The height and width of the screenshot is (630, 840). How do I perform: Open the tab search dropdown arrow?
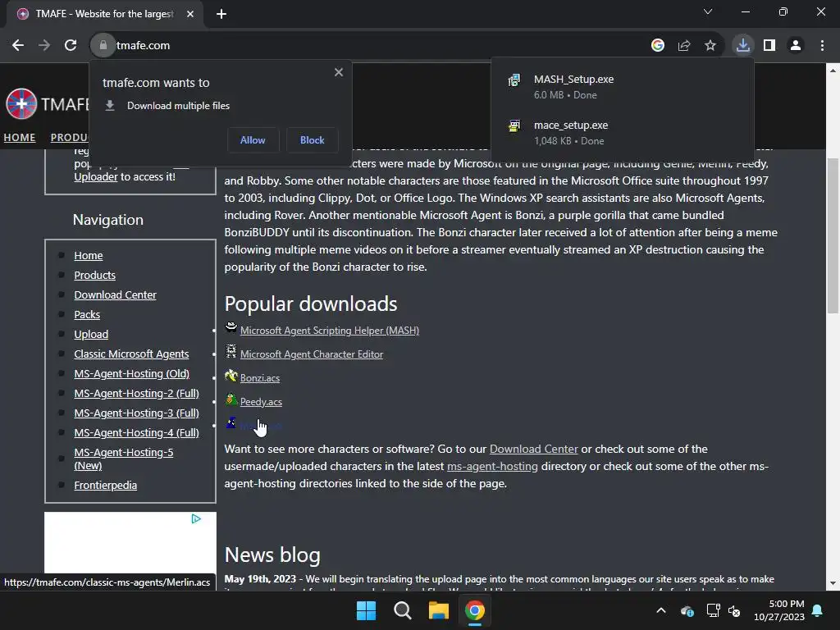tap(708, 11)
